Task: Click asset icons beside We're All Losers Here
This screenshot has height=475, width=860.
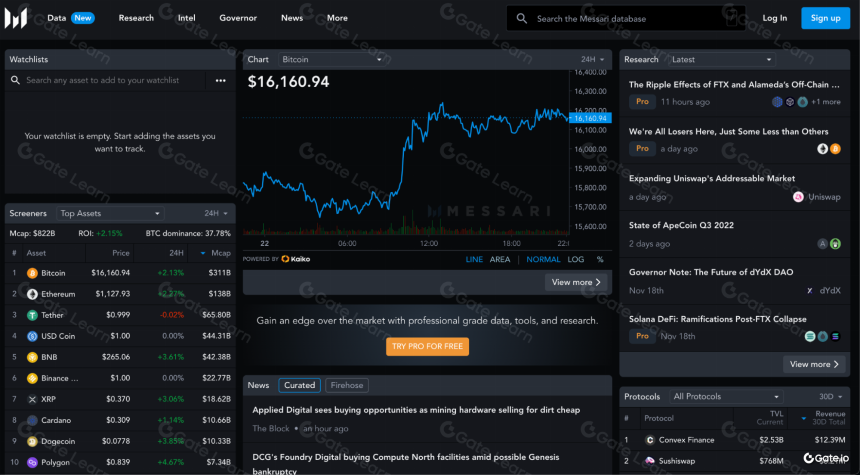Action: click(x=829, y=149)
